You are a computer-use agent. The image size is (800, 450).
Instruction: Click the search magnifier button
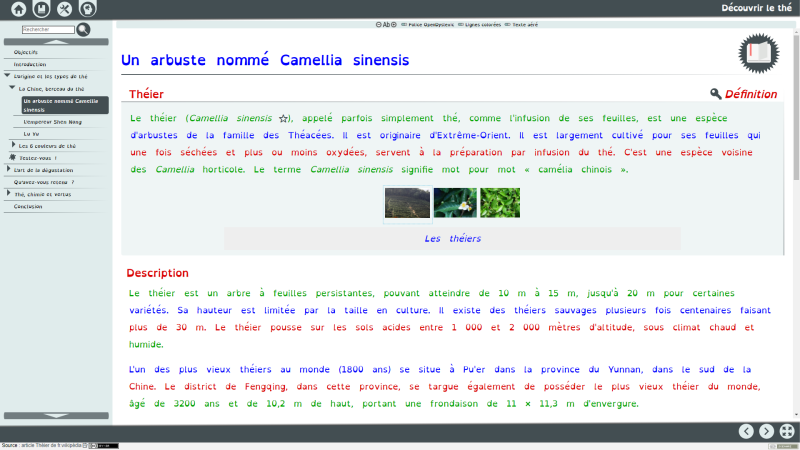click(84, 30)
